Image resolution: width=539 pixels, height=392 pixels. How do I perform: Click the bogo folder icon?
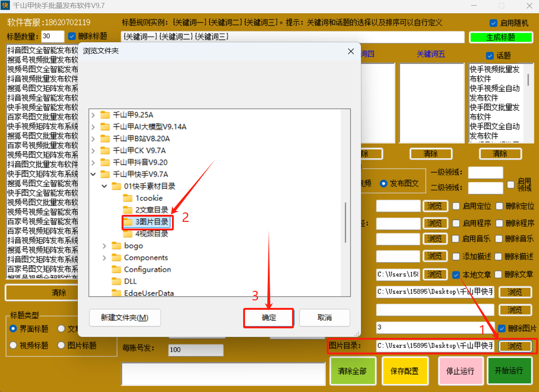click(116, 246)
